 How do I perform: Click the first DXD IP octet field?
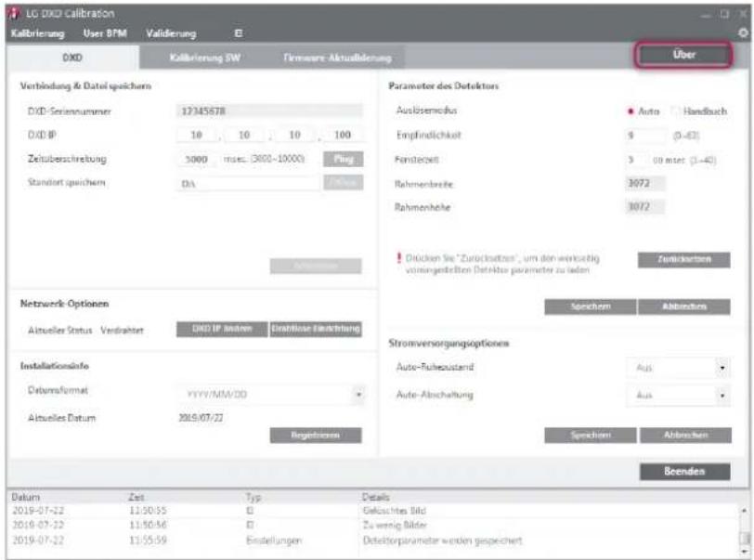pos(197,136)
